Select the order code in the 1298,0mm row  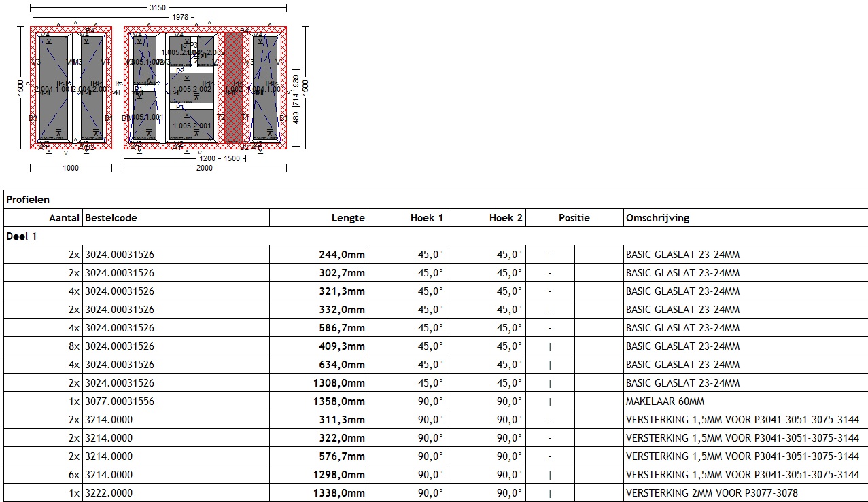pos(108,475)
